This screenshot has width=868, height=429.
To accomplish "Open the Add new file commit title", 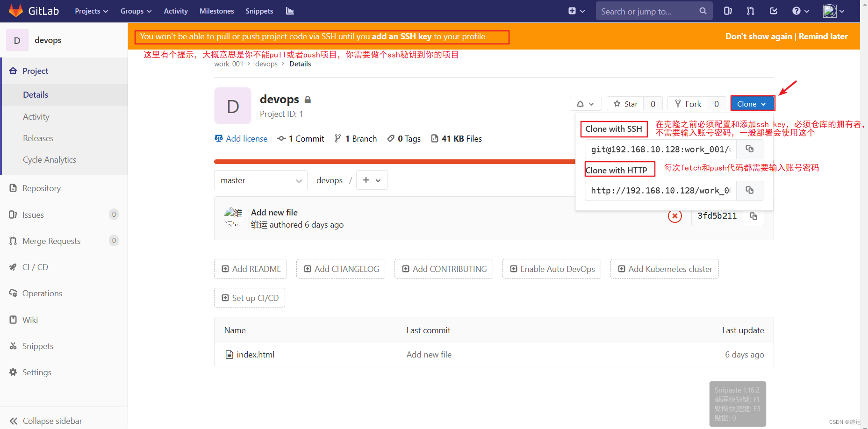I will click(x=274, y=212).
